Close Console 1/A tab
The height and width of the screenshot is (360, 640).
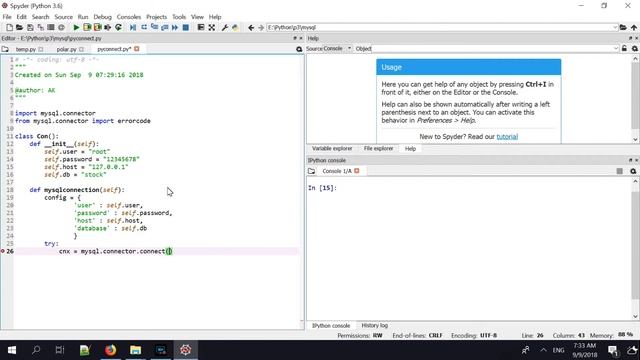point(357,171)
